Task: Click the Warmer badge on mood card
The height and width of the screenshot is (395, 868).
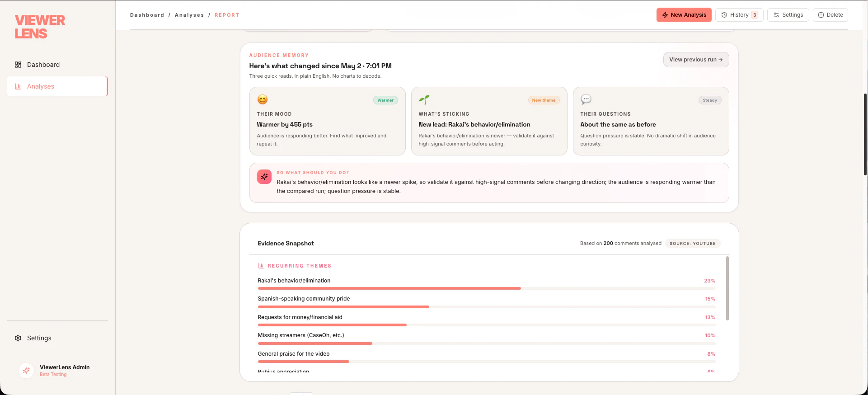Action: (385, 100)
